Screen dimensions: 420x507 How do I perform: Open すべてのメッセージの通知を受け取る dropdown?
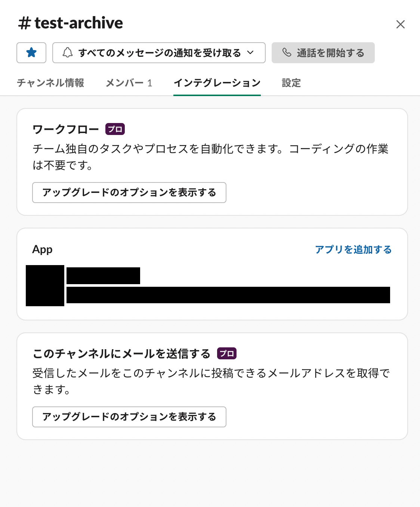[x=160, y=53]
